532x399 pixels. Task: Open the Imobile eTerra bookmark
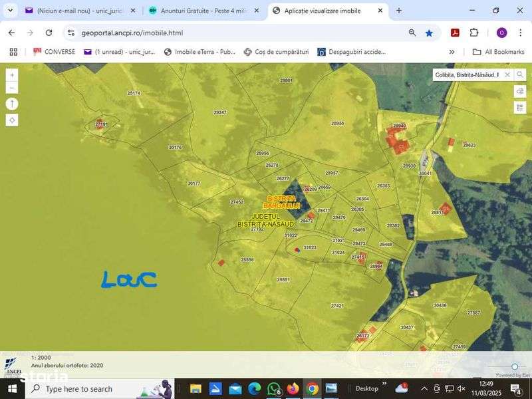point(199,52)
